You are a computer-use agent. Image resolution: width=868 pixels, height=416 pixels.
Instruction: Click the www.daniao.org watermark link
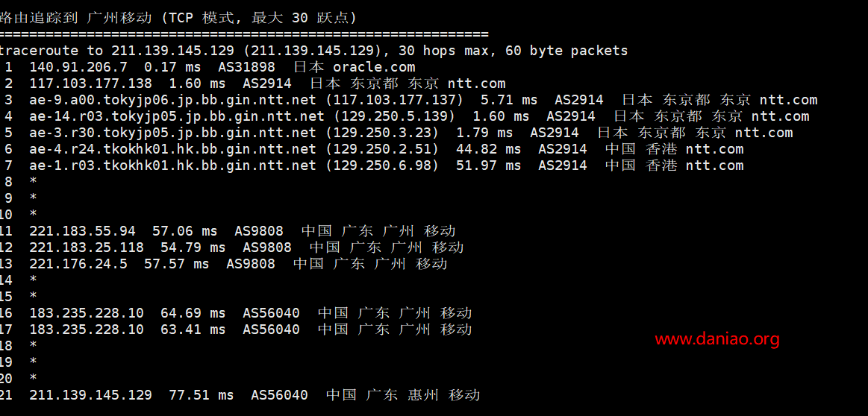pyautogui.click(x=717, y=339)
